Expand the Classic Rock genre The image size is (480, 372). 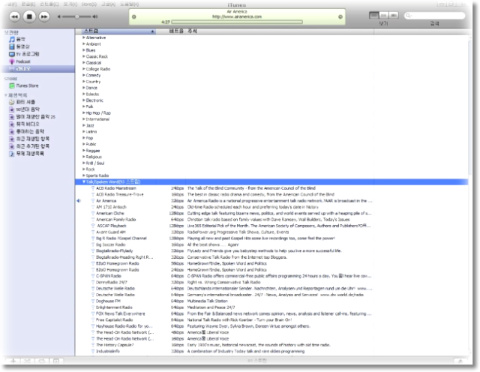(x=84, y=57)
